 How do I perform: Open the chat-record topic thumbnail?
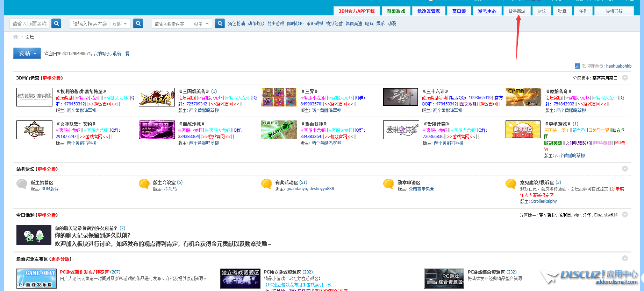tap(34, 235)
